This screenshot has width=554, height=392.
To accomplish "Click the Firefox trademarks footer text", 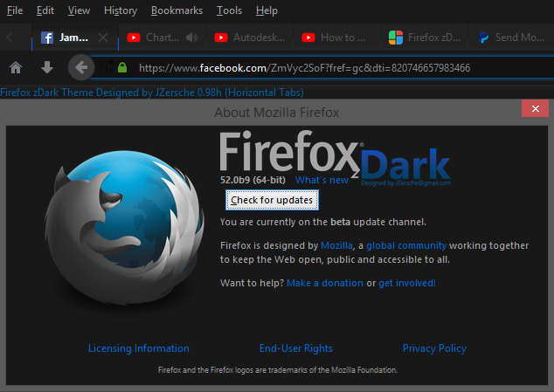I will coord(278,370).
